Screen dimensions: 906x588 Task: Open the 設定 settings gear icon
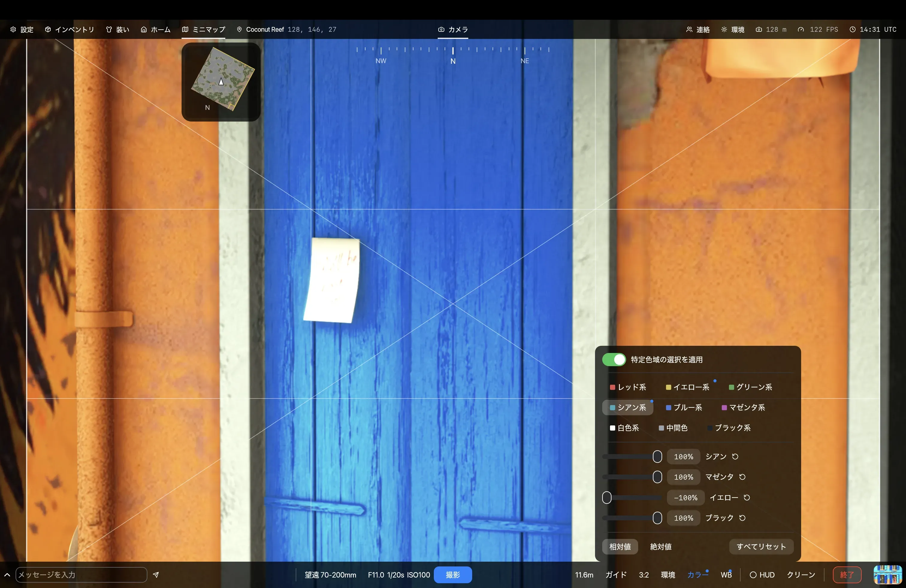[13, 30]
